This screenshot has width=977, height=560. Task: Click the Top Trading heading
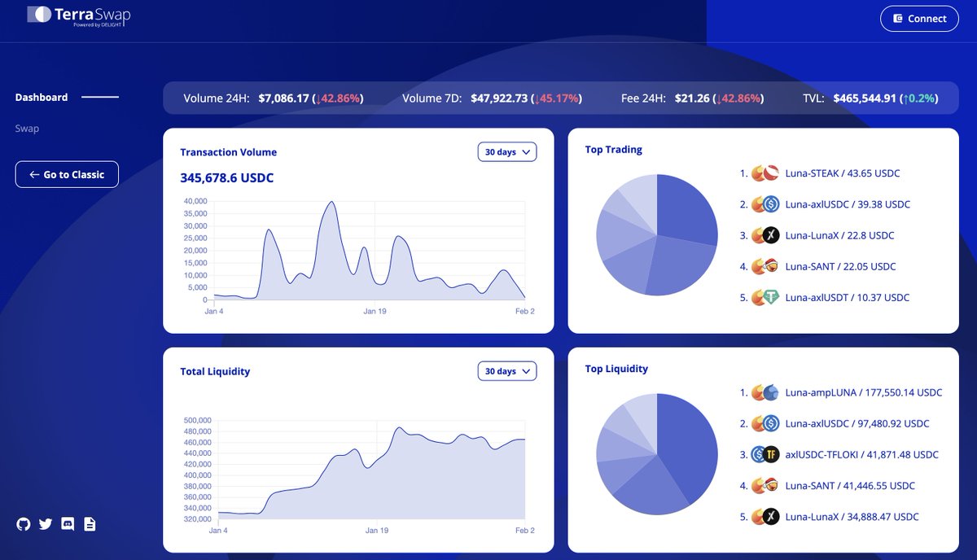614,150
